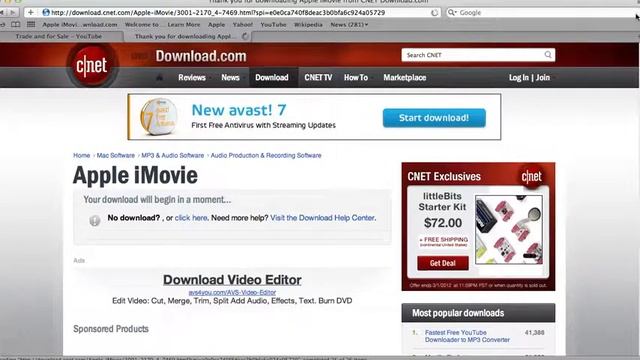Click Audio Production & Recording Software breadcrumb
640x360 pixels.
click(266, 156)
